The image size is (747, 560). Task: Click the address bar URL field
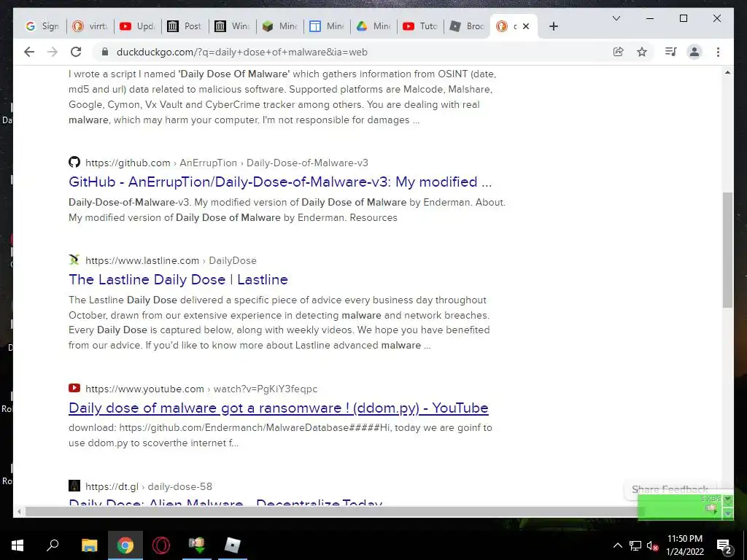[x=352, y=52]
